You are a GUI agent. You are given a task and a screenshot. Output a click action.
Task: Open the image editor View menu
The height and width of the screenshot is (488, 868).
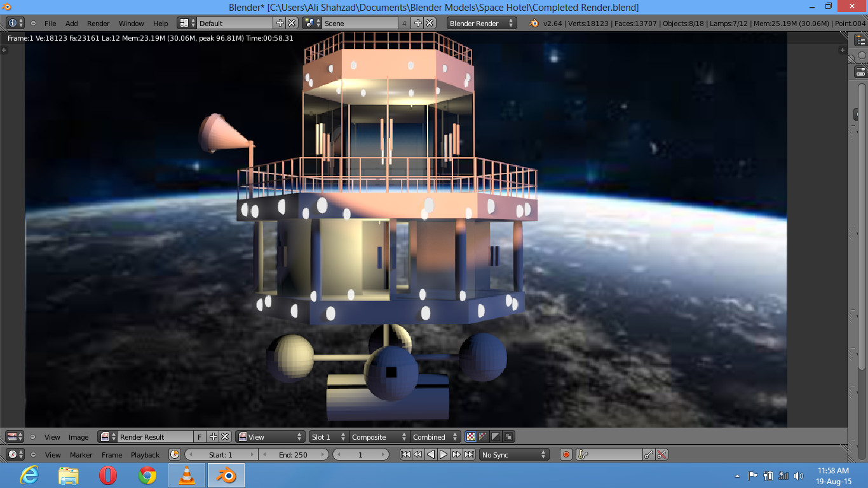click(x=52, y=437)
